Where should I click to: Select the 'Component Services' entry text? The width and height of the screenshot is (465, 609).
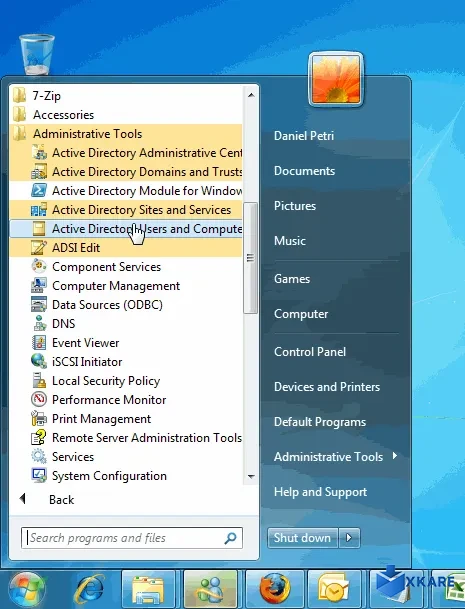[106, 267]
